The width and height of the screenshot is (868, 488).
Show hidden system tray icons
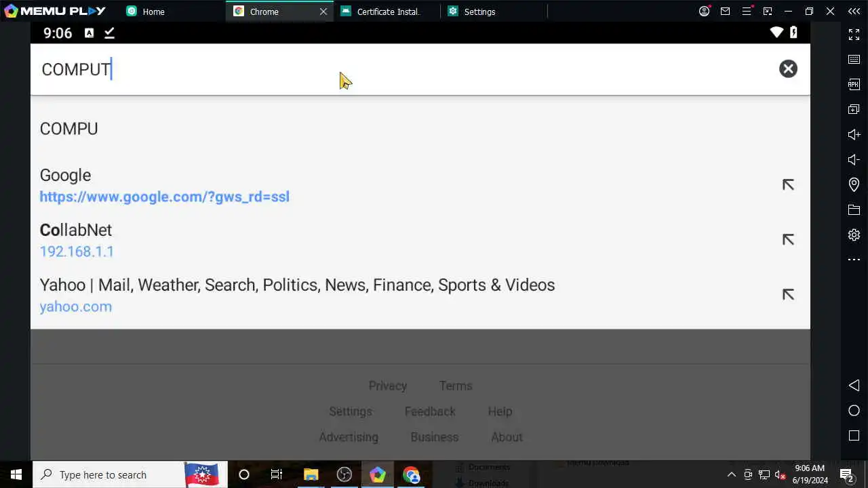click(731, 474)
